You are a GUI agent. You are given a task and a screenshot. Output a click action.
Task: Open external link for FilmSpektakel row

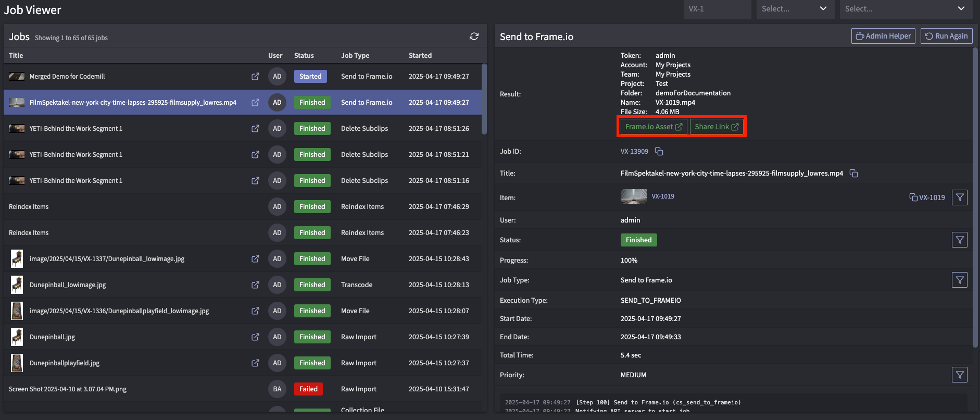point(255,103)
